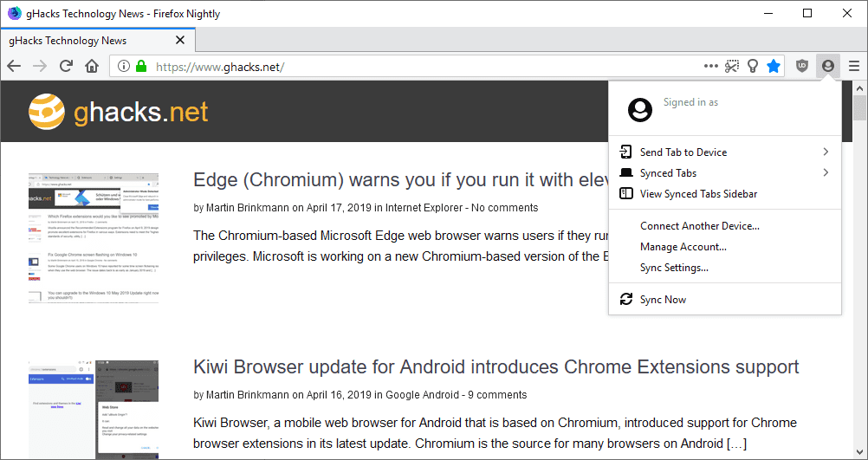Click the Firefox Account avatar toolbar button
Viewport: 868px width, 460px height.
pos(828,66)
